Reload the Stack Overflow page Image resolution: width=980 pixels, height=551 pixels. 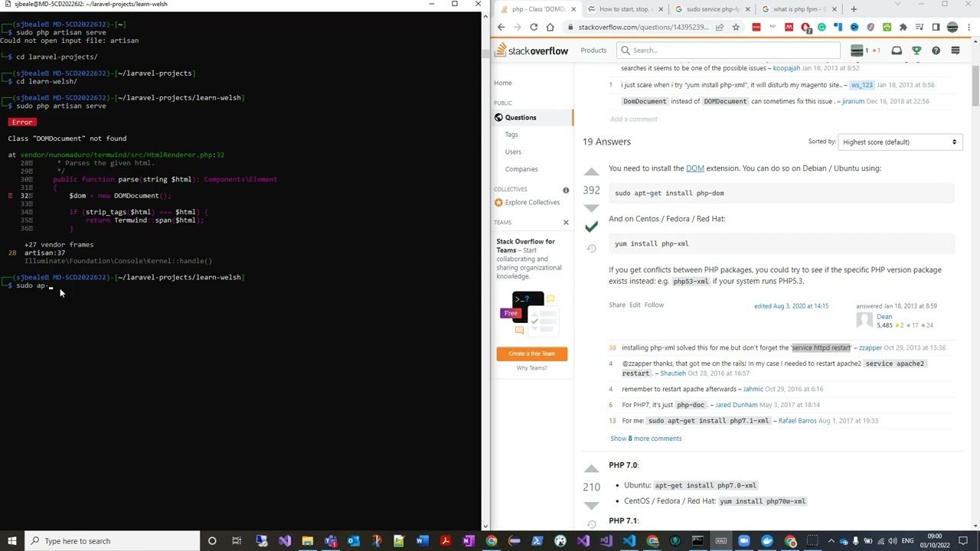[534, 28]
